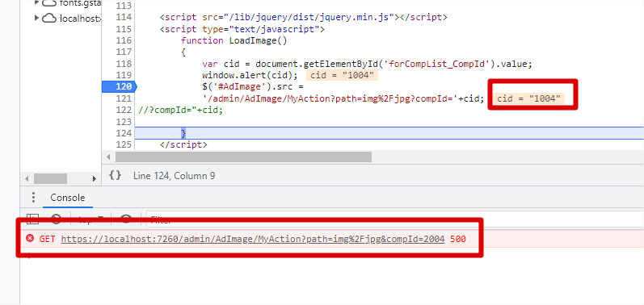This screenshot has height=305, width=644.
Task: Select the localhost entry in the file tree
Action: click(x=80, y=18)
